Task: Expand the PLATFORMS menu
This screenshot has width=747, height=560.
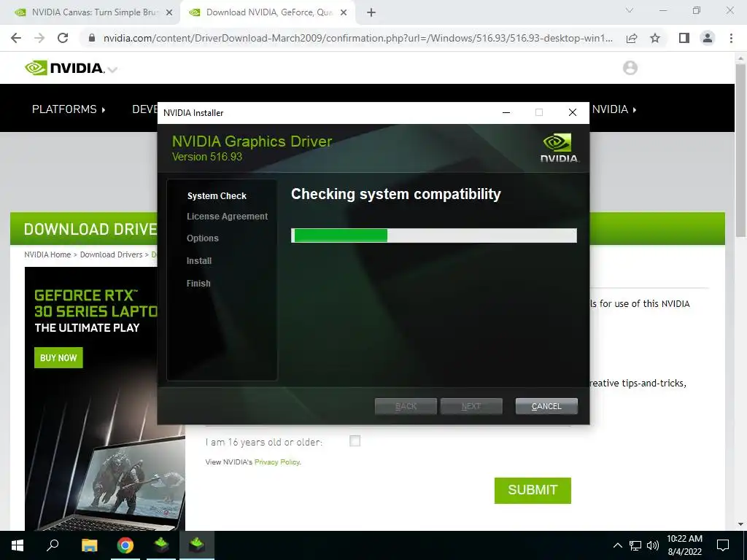Action: coord(69,109)
